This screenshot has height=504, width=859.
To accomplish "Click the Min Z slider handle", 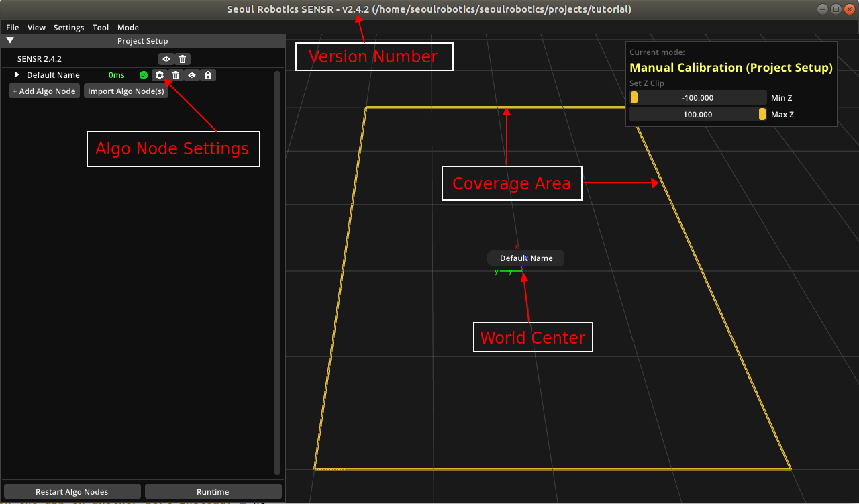I will click(x=634, y=98).
